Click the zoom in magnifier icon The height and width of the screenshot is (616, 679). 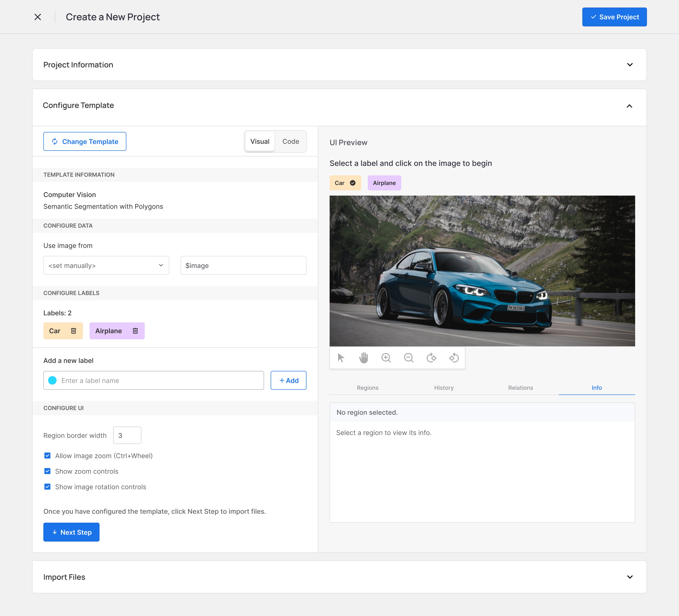[x=386, y=357]
